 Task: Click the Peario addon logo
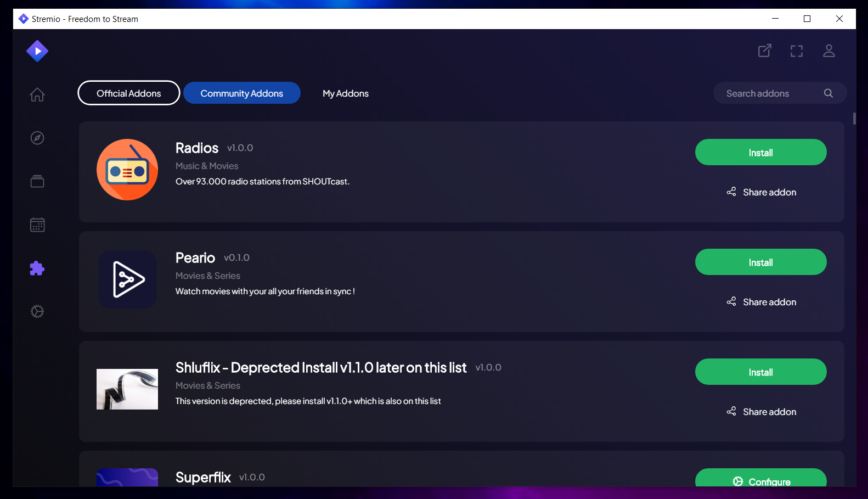click(x=127, y=279)
